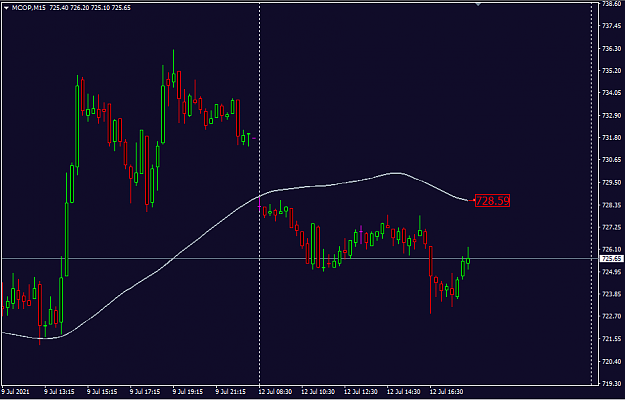Click the 12 Jul 14:30 time label

(404, 392)
